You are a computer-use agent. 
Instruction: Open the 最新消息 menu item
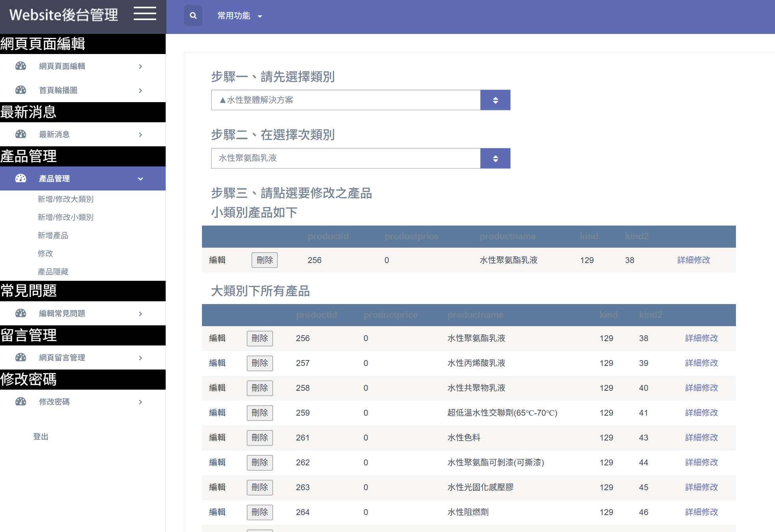83,134
